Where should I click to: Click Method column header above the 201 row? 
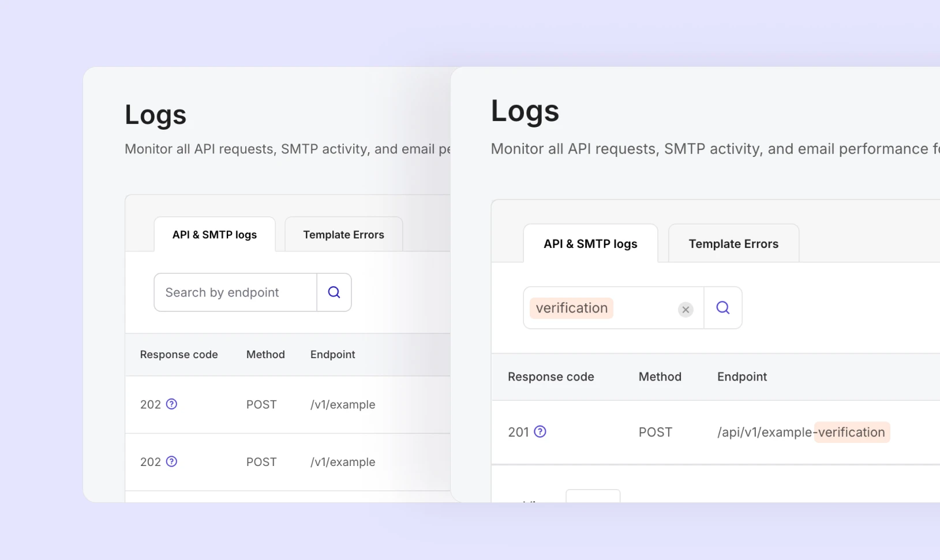(x=660, y=377)
